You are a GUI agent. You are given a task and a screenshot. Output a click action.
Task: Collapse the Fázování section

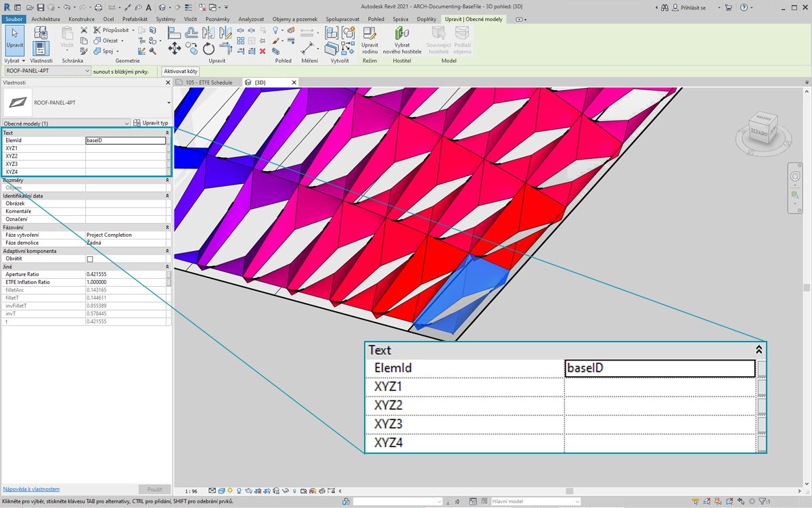(167, 227)
